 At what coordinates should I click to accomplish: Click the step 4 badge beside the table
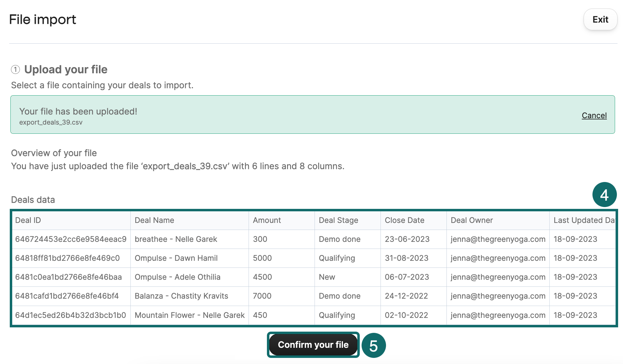click(604, 195)
